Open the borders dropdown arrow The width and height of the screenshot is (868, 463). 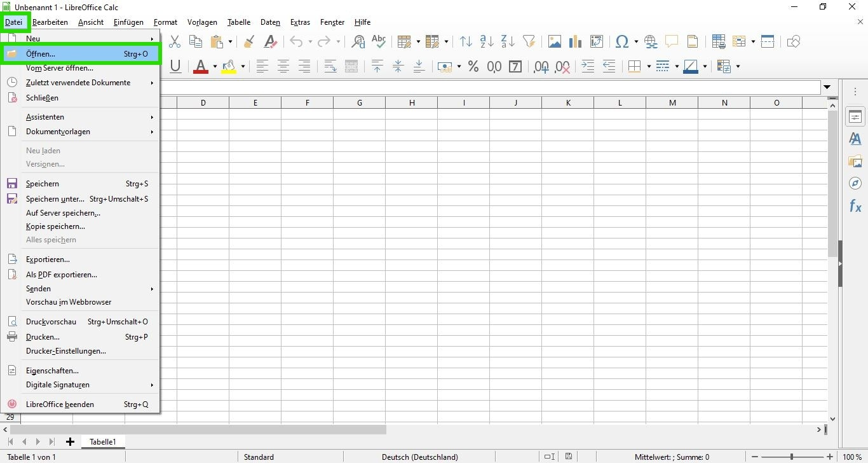pyautogui.click(x=648, y=67)
